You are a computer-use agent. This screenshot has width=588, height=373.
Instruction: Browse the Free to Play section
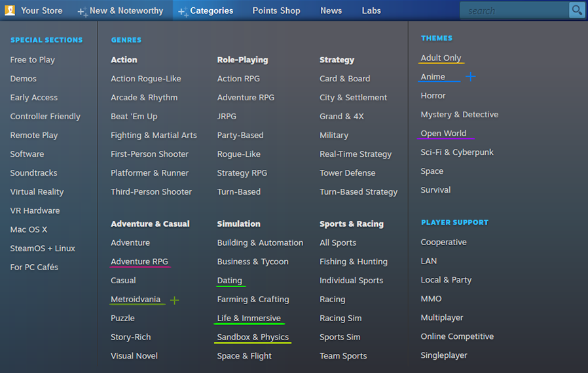pyautogui.click(x=32, y=60)
